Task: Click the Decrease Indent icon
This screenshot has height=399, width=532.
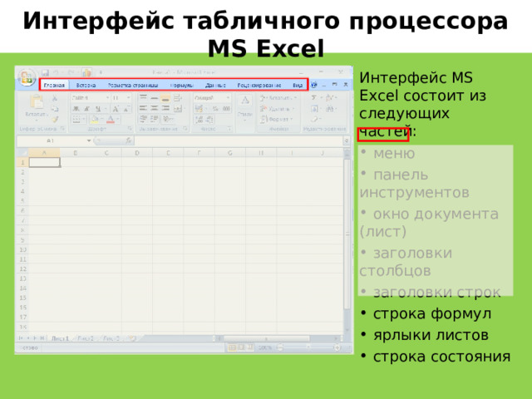Action: click(143, 119)
